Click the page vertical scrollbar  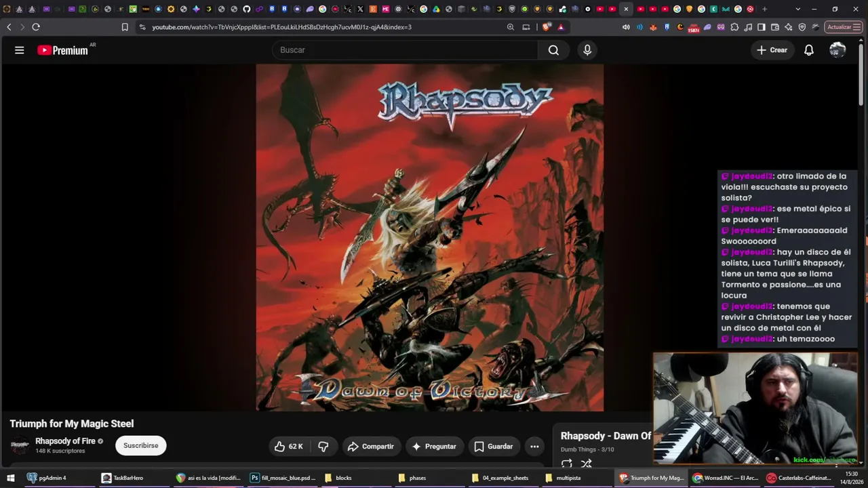point(863,75)
